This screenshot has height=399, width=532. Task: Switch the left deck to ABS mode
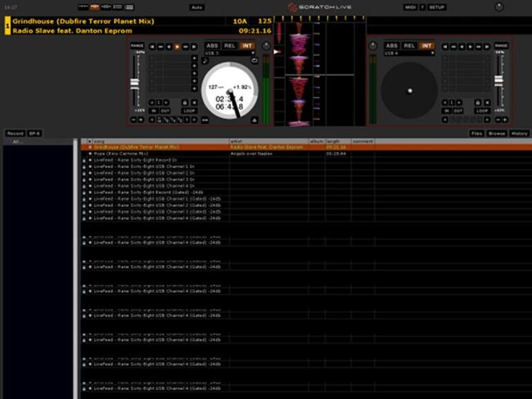point(212,46)
